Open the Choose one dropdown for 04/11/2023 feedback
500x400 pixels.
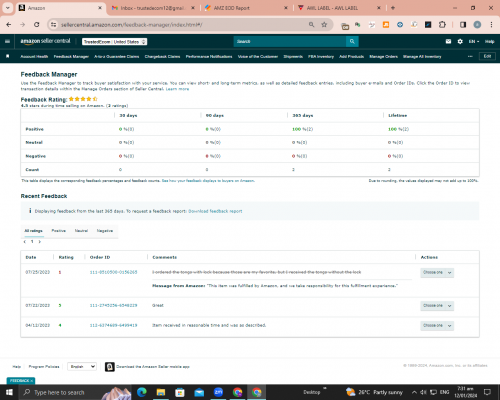437,325
